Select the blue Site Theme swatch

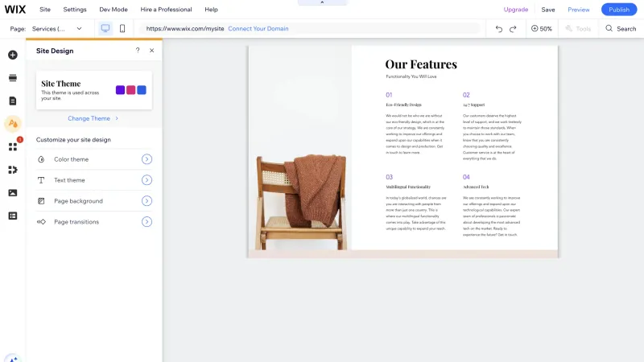click(x=142, y=90)
